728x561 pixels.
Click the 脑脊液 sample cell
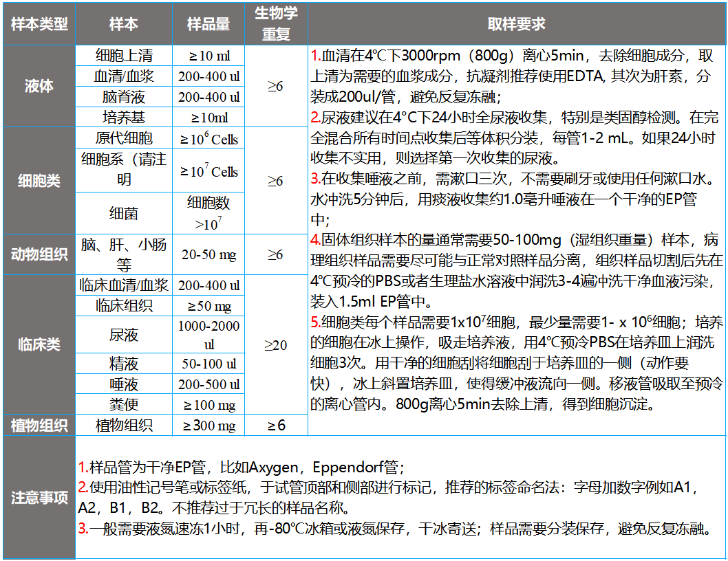pos(124,97)
